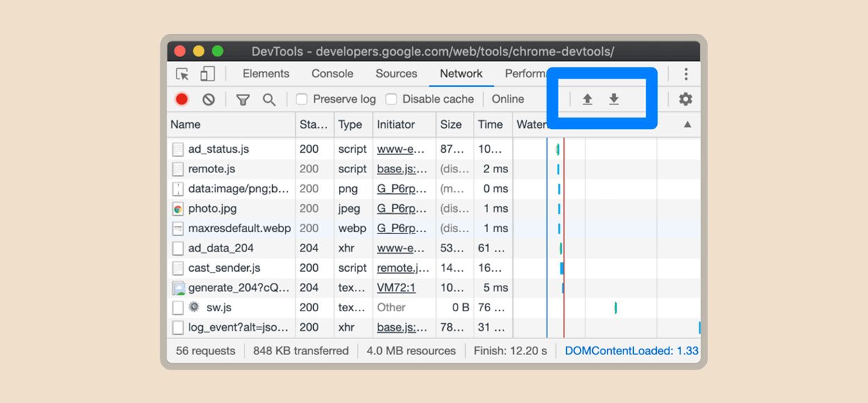This screenshot has width=868, height=403.
Task: Open the Performance tab
Action: click(x=527, y=74)
